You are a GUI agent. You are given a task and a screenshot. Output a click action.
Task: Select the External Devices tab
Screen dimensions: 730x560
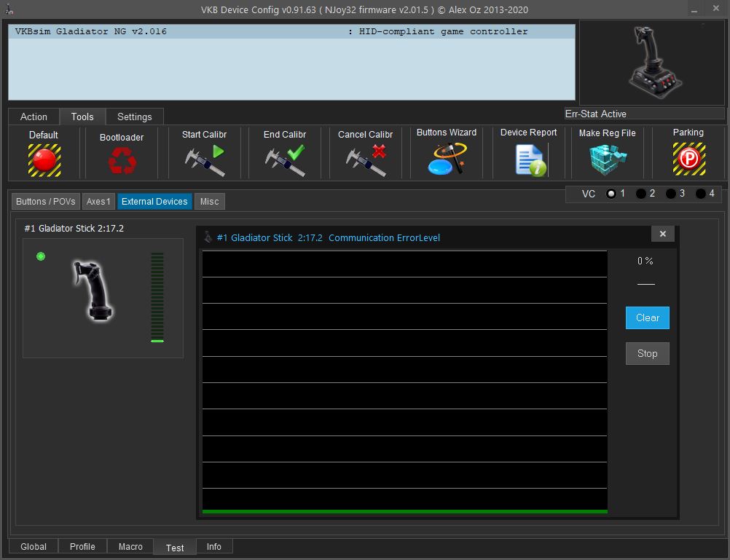tap(154, 202)
